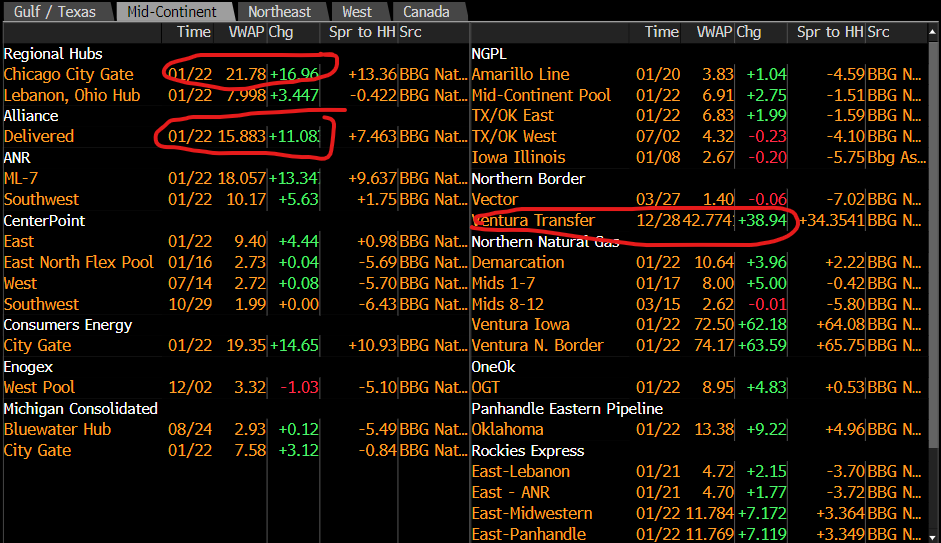941x543 pixels.
Task: Select East - ANR entry
Action: click(699, 493)
